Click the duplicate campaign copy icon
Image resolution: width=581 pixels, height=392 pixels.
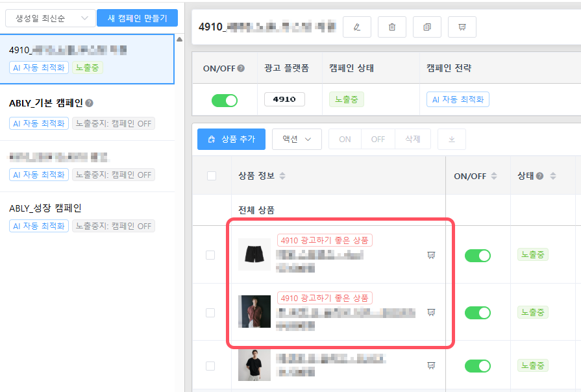point(427,27)
